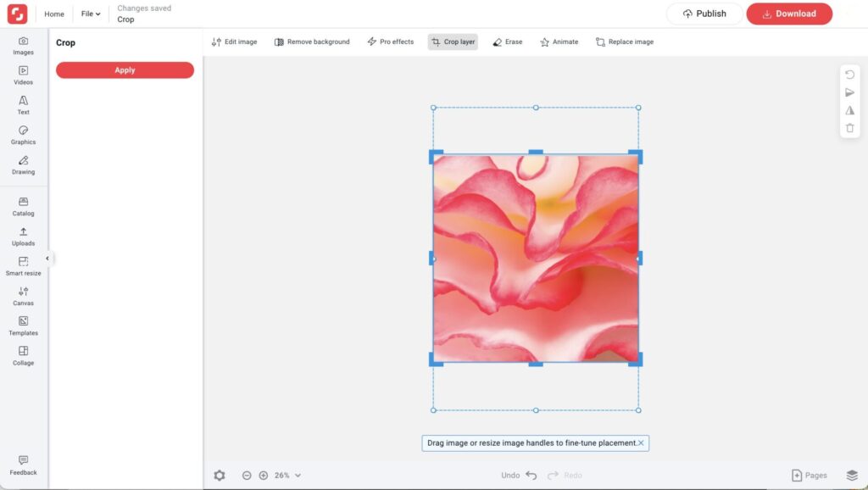
Task: Collapse the left side panel
Action: (x=47, y=259)
